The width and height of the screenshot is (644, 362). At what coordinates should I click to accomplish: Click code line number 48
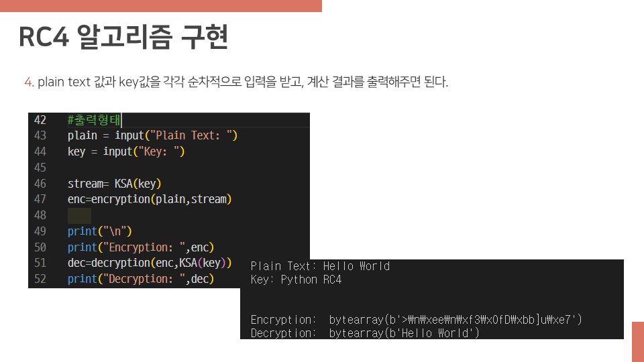coord(40,215)
